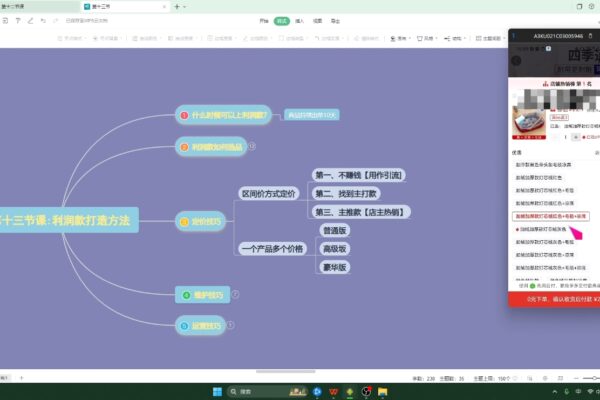Click the undo arrow in top toolbar

tap(43, 21)
